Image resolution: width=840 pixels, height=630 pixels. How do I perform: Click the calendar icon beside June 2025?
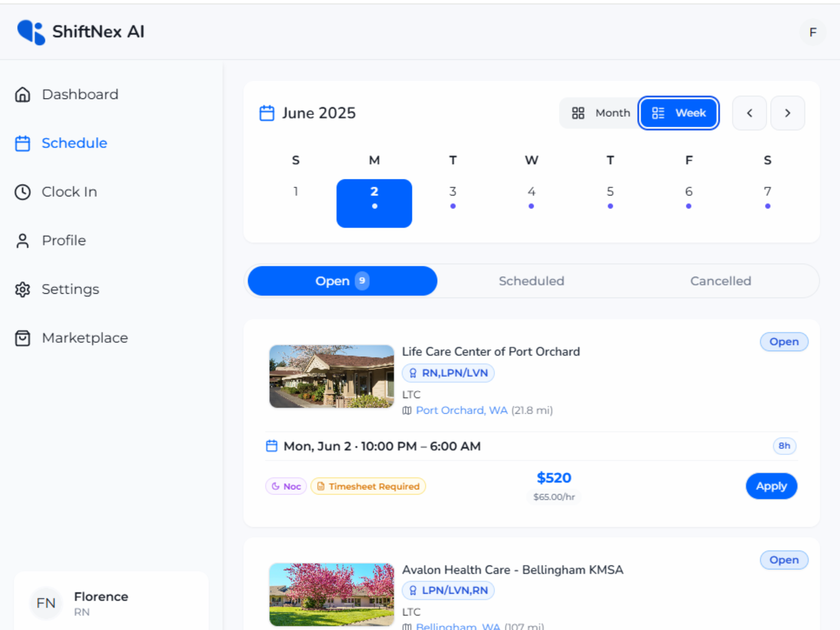[x=266, y=113]
